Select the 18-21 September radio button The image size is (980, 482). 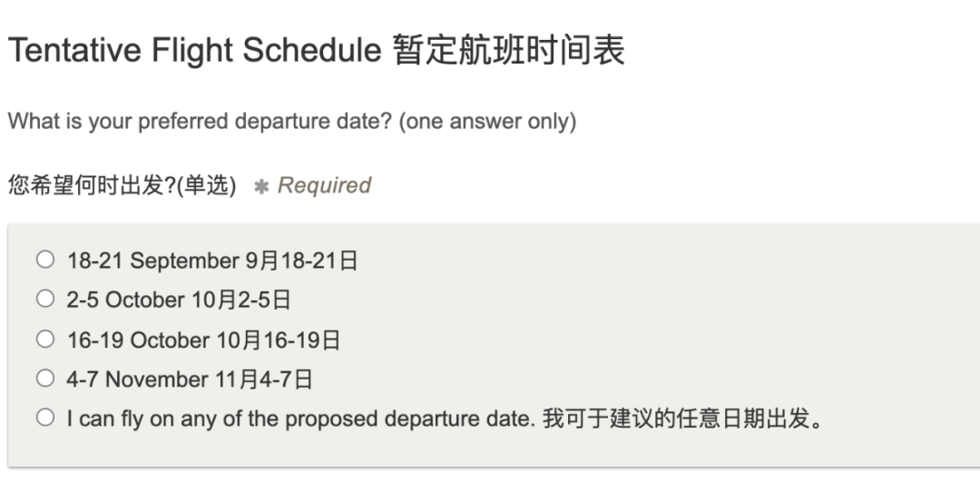click(45, 260)
